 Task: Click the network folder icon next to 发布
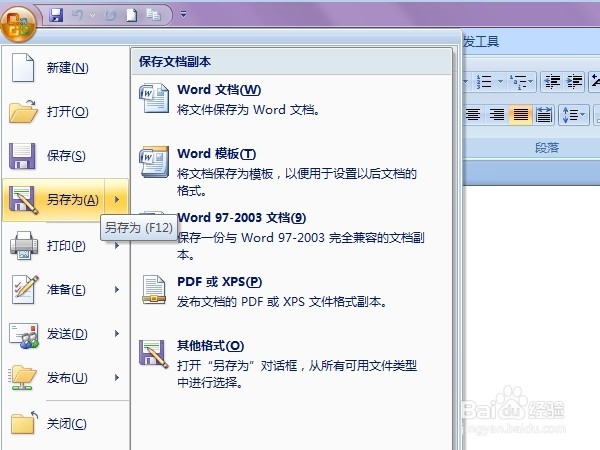(x=23, y=378)
